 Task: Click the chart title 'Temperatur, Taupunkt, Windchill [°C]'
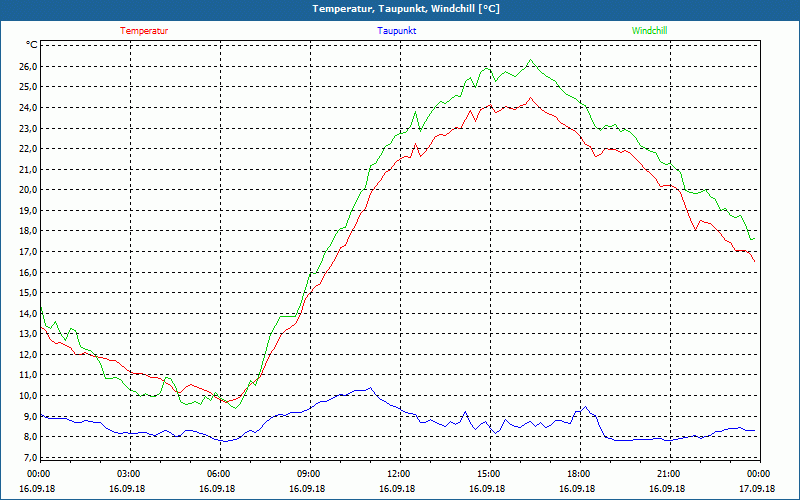click(x=406, y=9)
